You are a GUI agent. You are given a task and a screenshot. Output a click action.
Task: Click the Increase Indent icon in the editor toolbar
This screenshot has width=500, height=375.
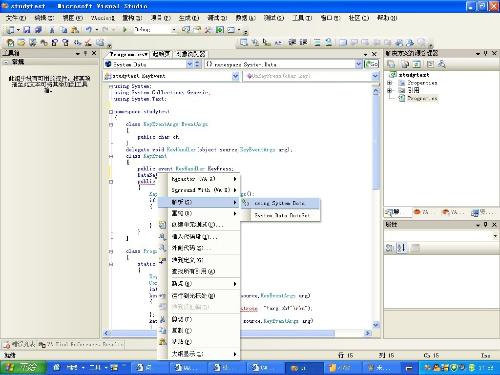point(303,42)
